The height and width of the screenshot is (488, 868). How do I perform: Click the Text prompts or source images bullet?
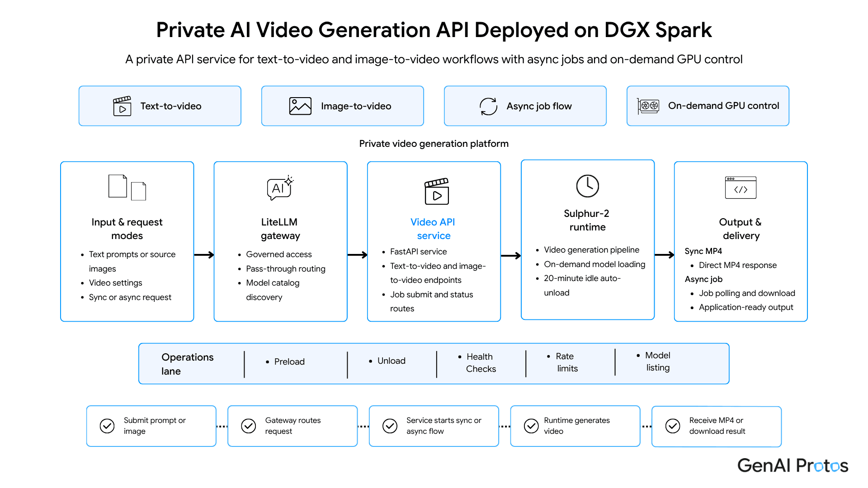tap(132, 261)
